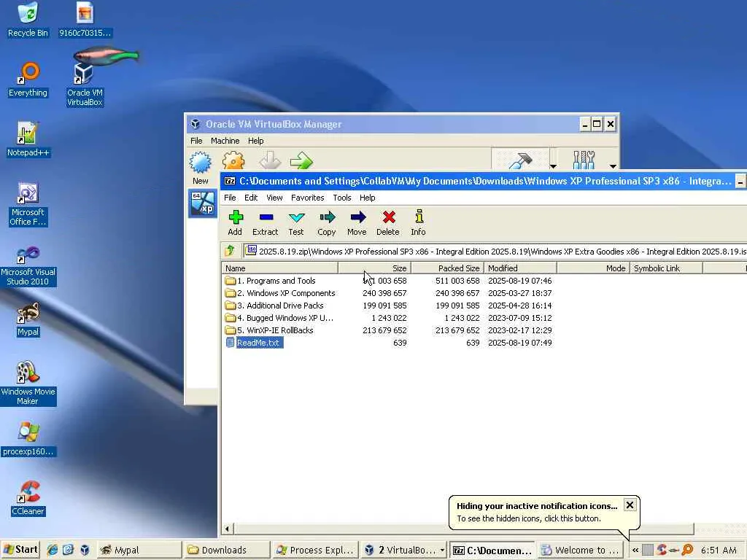This screenshot has height=560, width=747.
Task: Open the VirtualBox Help menu
Action: [x=256, y=141]
